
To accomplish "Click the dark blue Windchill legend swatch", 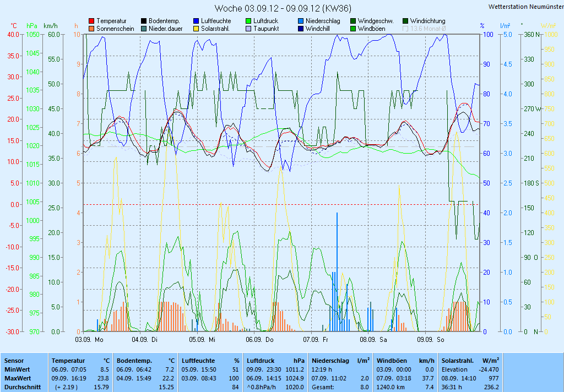I will [x=301, y=29].
